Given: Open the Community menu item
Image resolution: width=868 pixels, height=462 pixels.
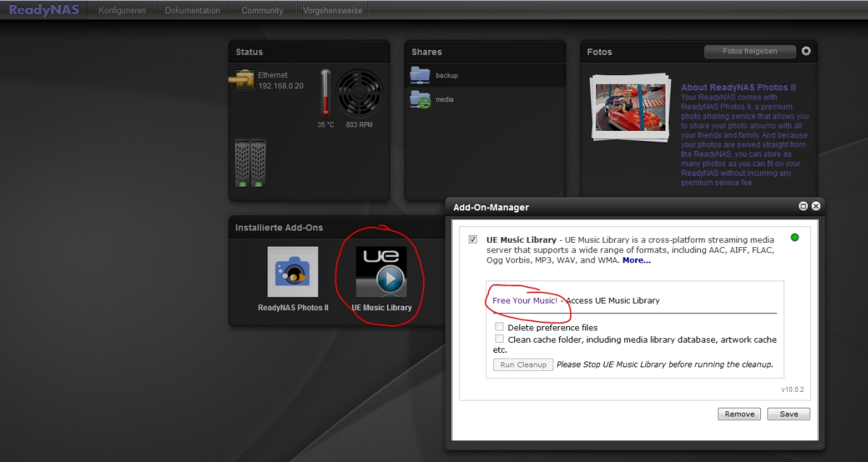Looking at the screenshot, I should pyautogui.click(x=262, y=11).
